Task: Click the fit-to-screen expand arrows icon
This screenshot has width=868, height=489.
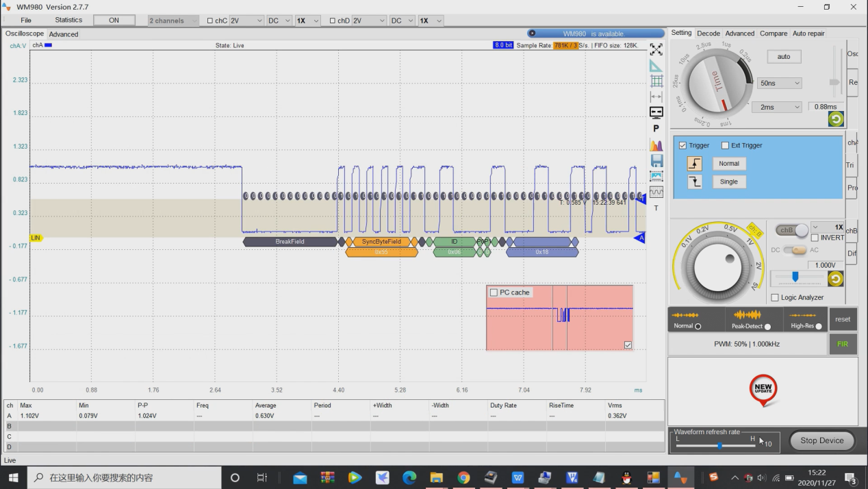Action: coord(656,49)
